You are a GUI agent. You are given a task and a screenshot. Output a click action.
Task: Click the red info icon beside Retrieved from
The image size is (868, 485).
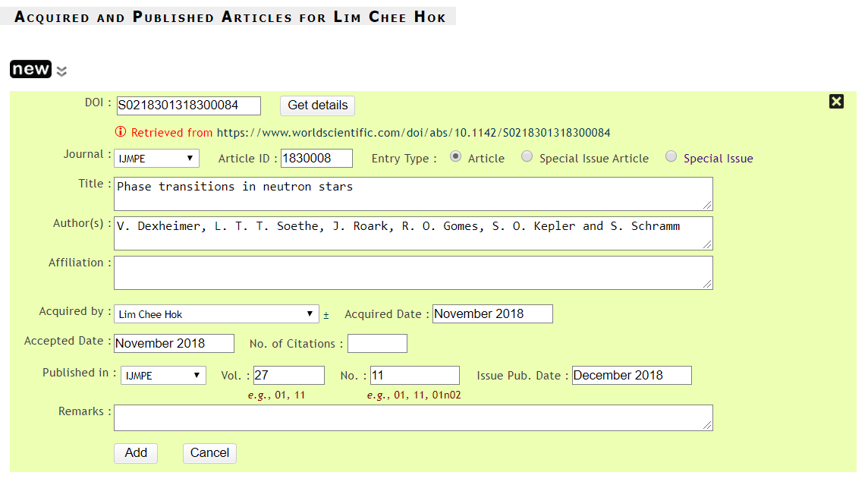121,132
